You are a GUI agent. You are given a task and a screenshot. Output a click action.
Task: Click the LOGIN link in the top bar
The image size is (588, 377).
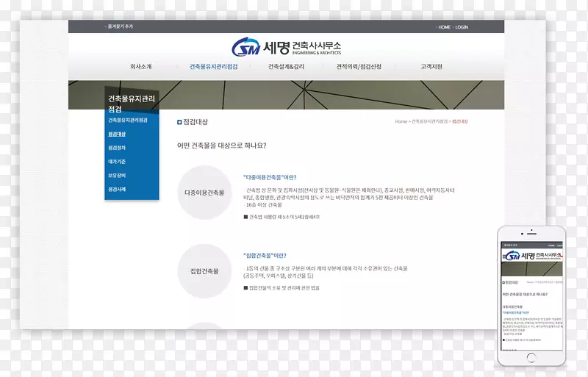461,26
